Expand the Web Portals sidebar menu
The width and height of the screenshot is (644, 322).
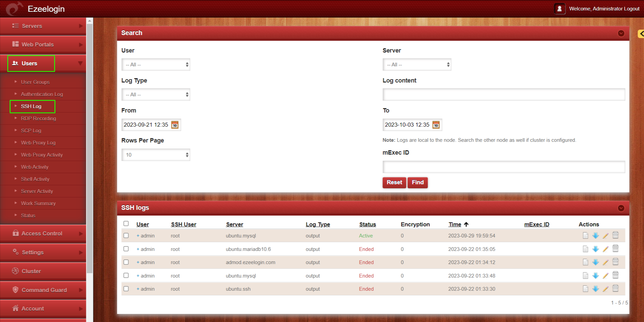43,44
